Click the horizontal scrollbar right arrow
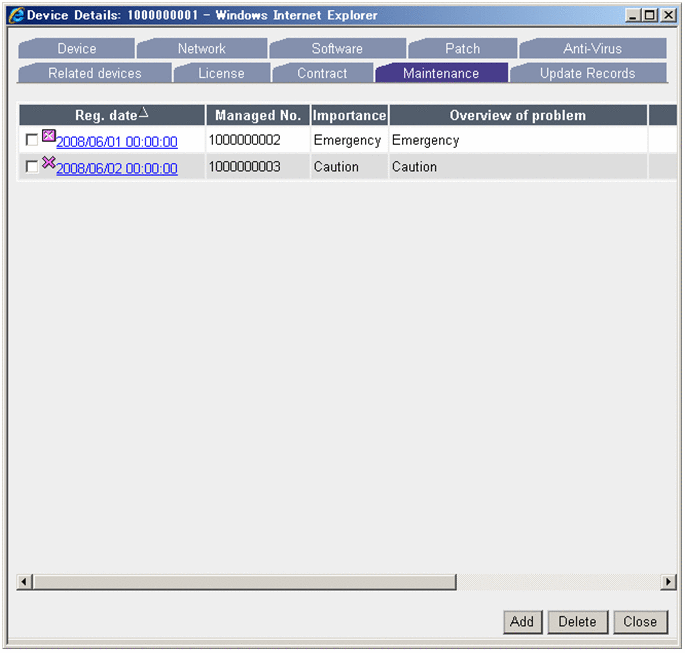 [x=668, y=582]
